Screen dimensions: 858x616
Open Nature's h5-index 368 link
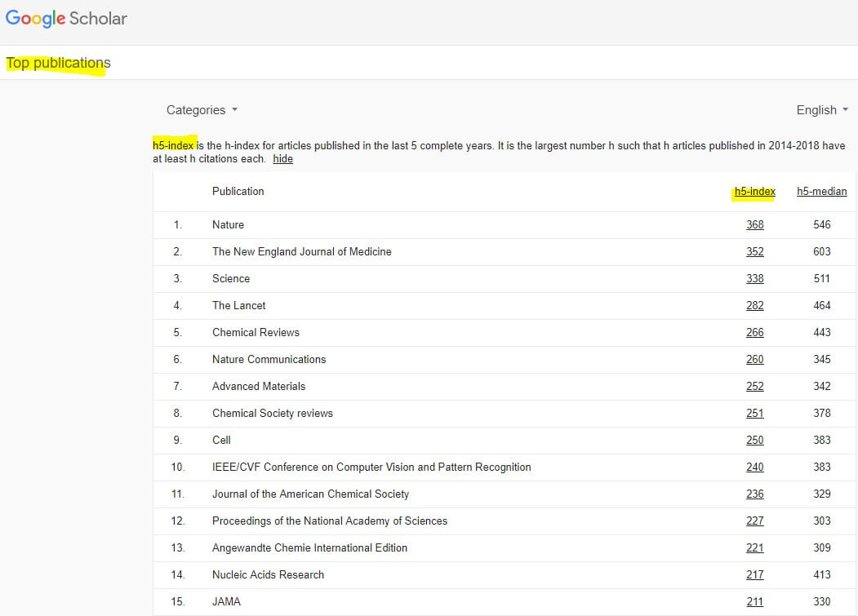[x=754, y=225]
